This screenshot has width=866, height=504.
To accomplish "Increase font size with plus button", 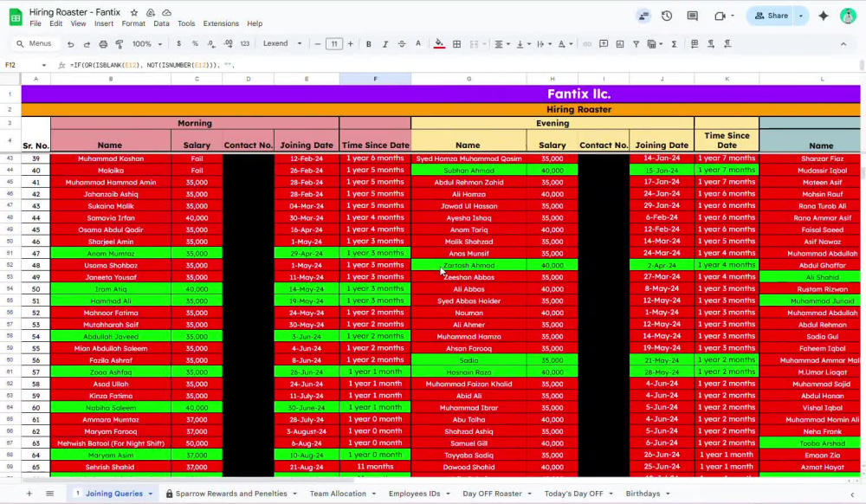I will (350, 43).
